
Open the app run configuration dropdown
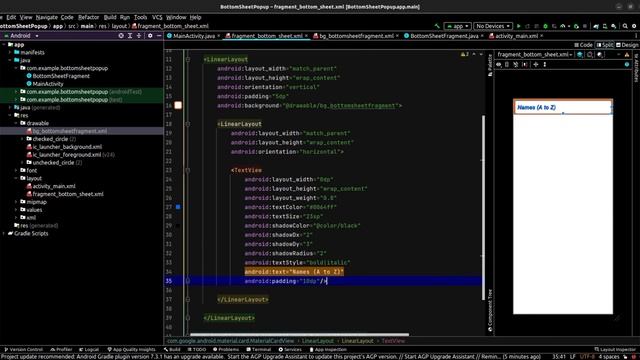pyautogui.click(x=458, y=26)
